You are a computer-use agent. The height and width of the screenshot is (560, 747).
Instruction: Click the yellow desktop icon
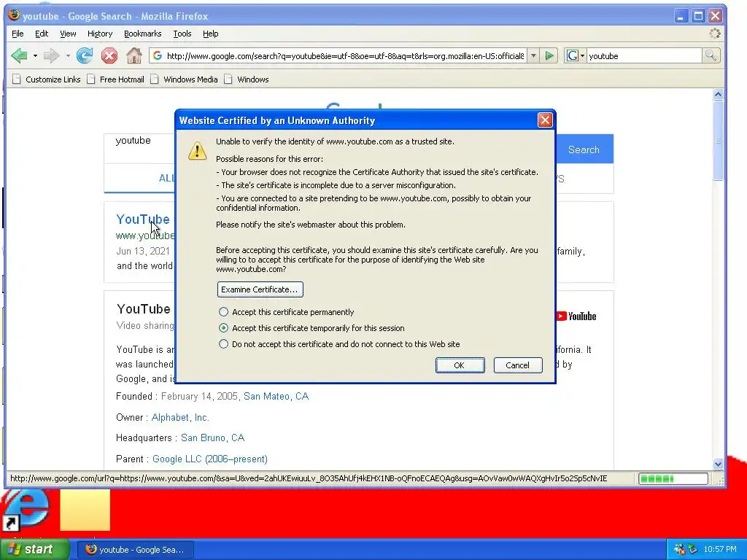click(85, 510)
